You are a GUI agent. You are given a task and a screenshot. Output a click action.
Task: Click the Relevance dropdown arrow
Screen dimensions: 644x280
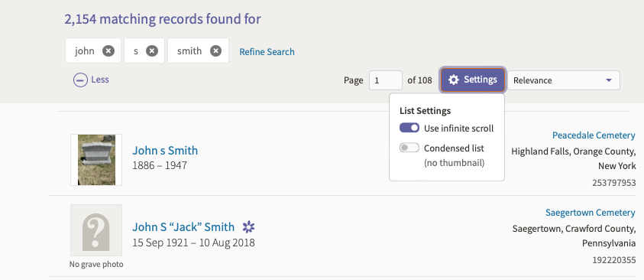coord(609,80)
